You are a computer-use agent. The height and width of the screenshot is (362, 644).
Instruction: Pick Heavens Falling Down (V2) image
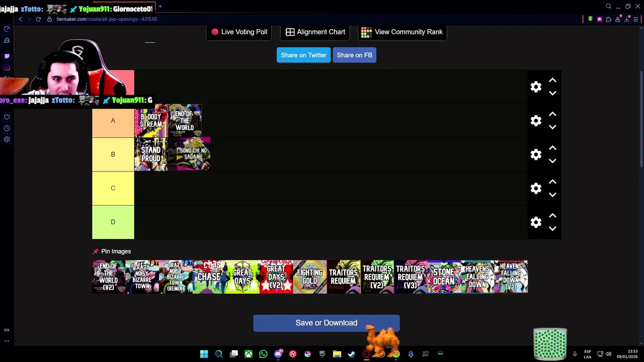tap(511, 277)
